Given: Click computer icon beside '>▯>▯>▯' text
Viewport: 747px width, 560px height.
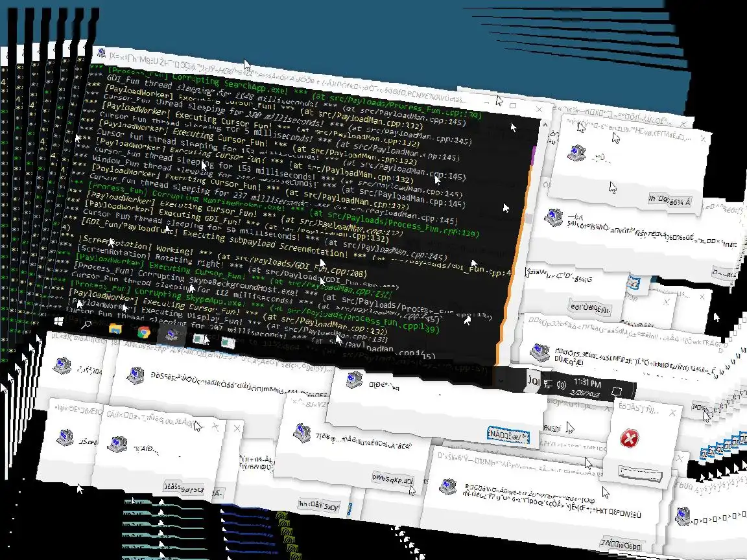Looking at the screenshot, I should coord(683,516).
